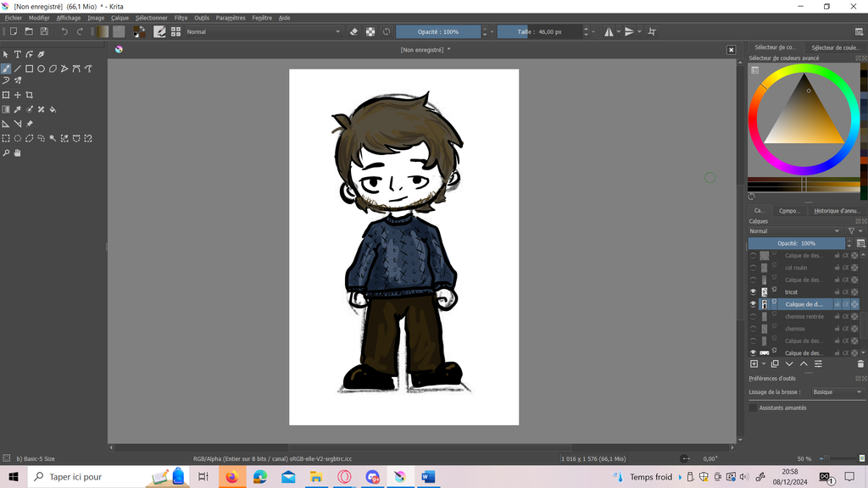Show the col roulin layer
Viewport: 868px width, 488px height.
pos(753,268)
